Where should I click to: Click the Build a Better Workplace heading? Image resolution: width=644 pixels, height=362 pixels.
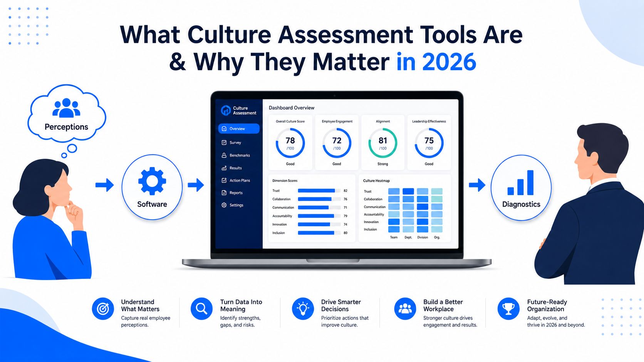(x=443, y=305)
